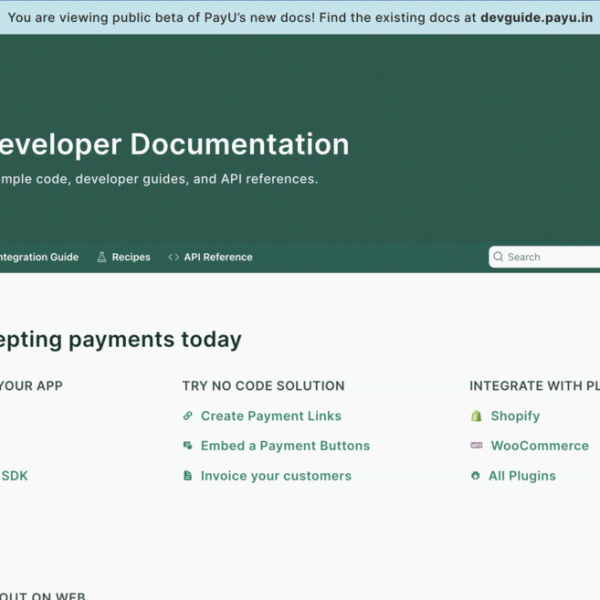Open the Integration Guide tab
This screenshot has height=600, width=600.
39,257
